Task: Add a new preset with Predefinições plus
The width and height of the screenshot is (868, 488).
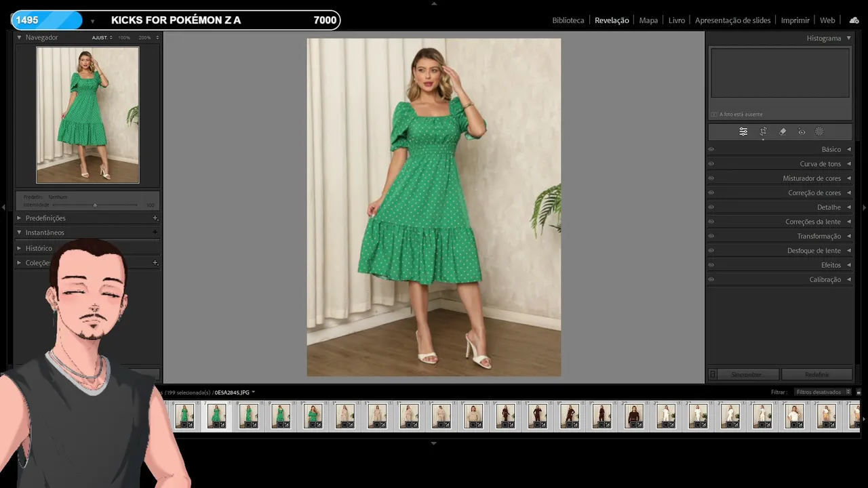Action: point(155,218)
